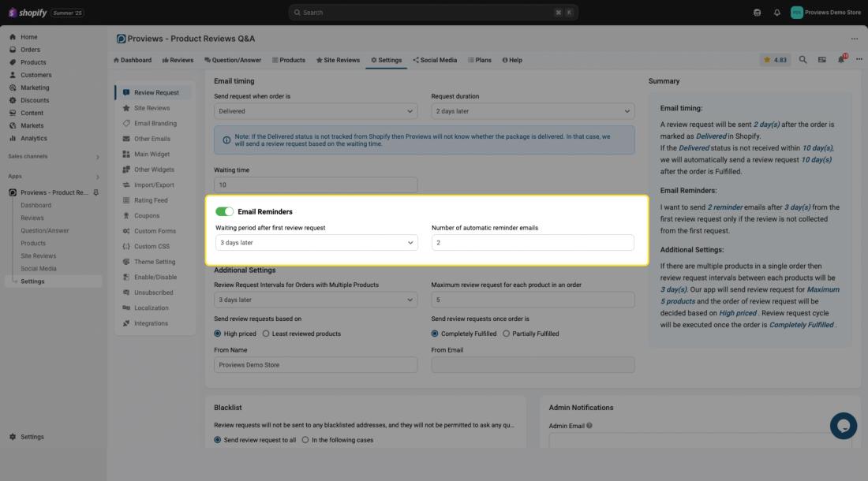The image size is (868, 481).
Task: Open the Send request when order is dropdown
Action: (x=316, y=111)
